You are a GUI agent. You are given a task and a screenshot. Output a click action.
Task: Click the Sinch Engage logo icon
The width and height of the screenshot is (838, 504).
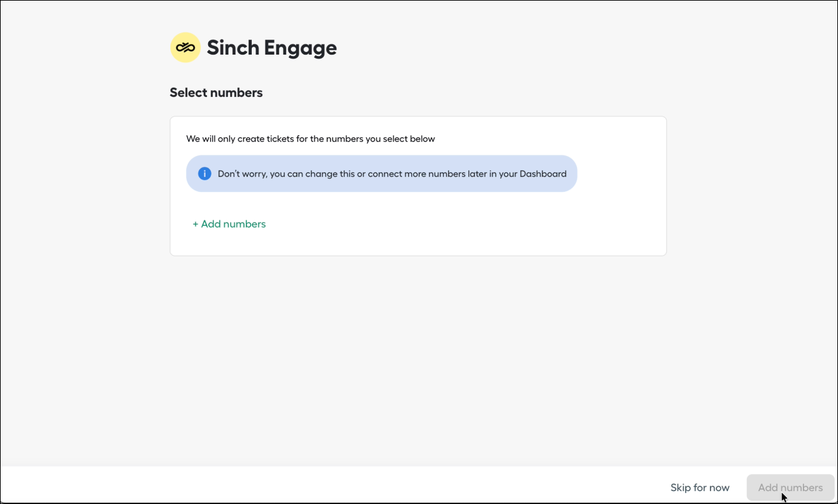pyautogui.click(x=185, y=47)
